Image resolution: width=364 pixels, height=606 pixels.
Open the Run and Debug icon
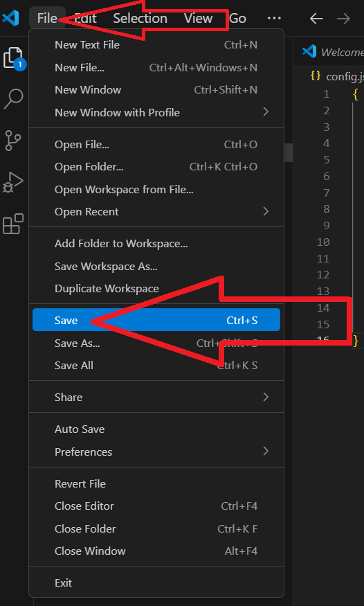pyautogui.click(x=14, y=182)
